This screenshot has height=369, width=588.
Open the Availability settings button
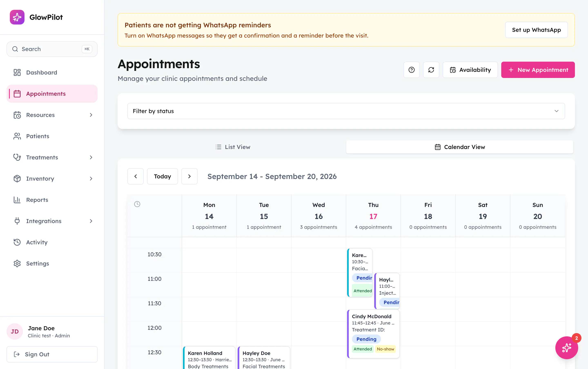[470, 70]
